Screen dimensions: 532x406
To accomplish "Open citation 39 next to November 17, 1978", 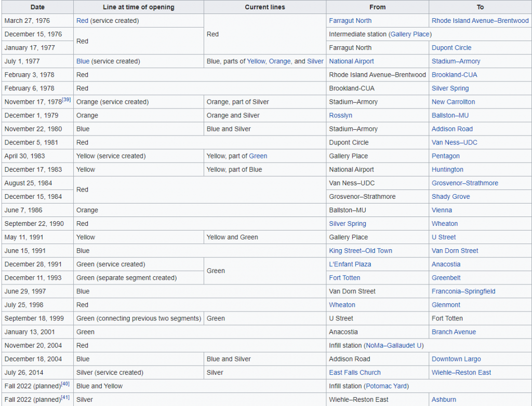I will click(x=66, y=99).
